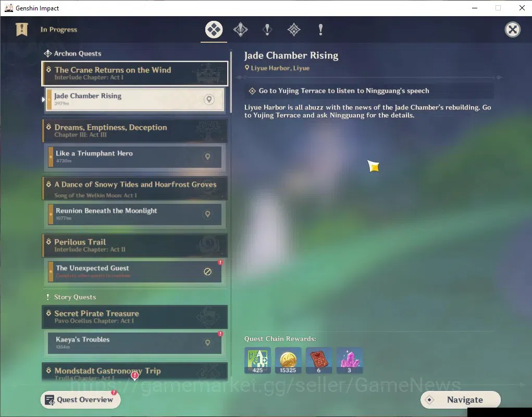Collapse Dreams, Emptiness, Deception chapter header

coord(135,131)
